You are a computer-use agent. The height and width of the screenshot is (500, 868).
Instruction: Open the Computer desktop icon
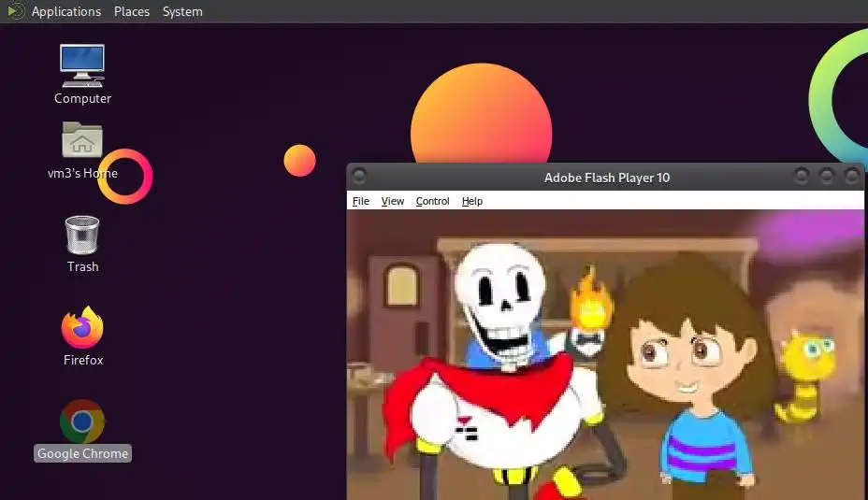82,65
